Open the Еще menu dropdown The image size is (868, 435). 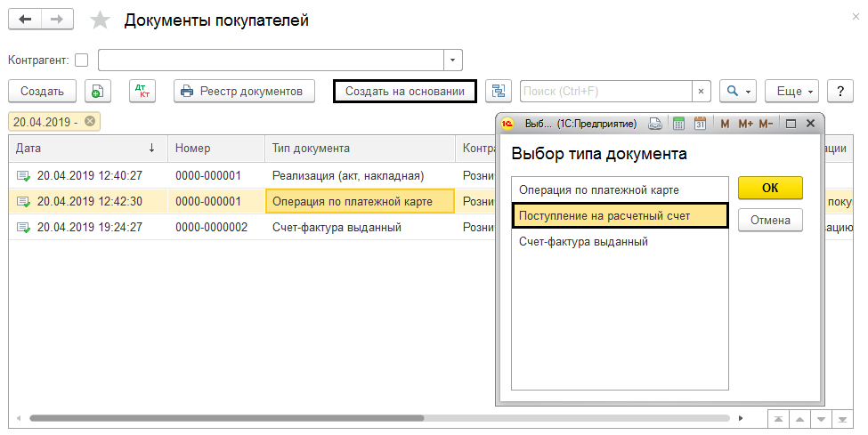pyautogui.click(x=791, y=91)
